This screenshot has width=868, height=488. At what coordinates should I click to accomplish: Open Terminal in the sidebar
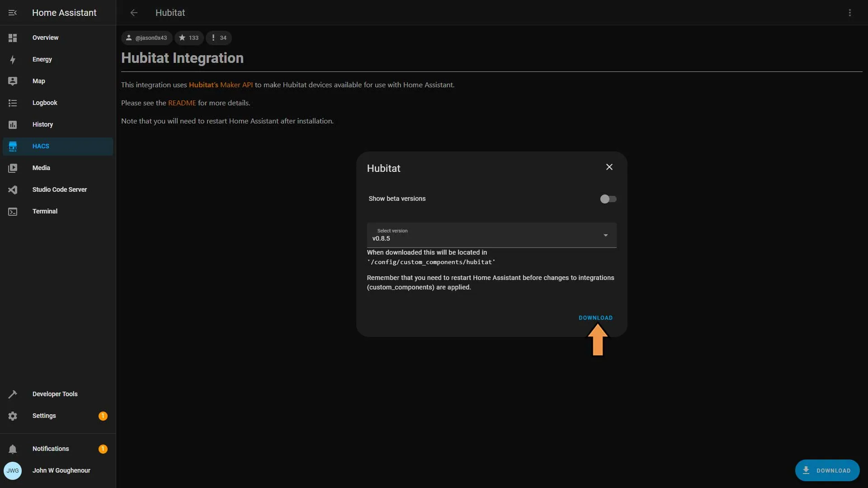[x=58, y=212]
